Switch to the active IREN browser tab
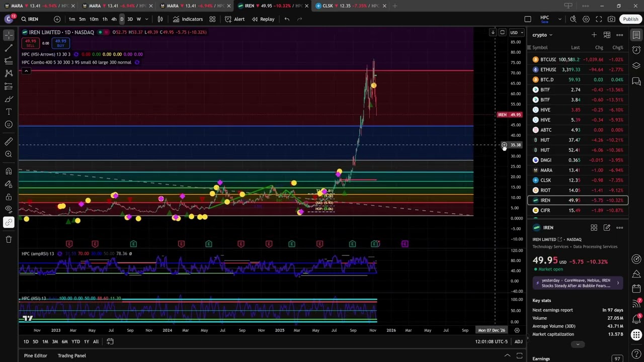644x362 pixels. pos(273,6)
